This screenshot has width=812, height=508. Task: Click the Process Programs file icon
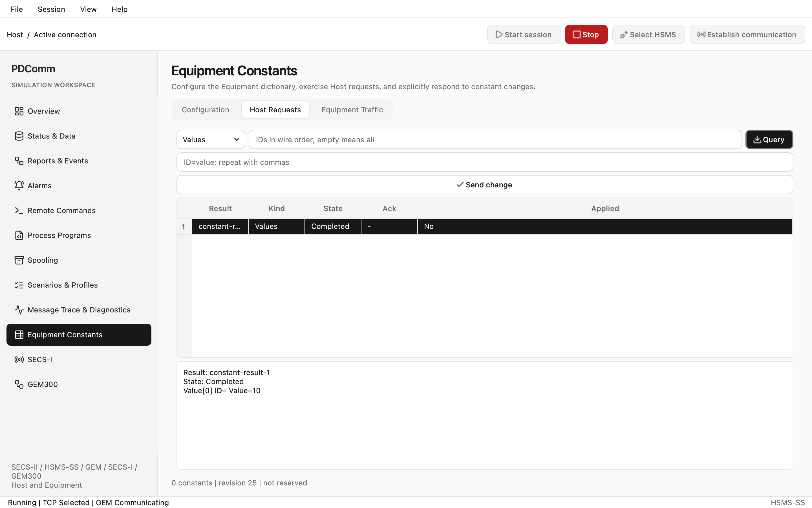(19, 236)
